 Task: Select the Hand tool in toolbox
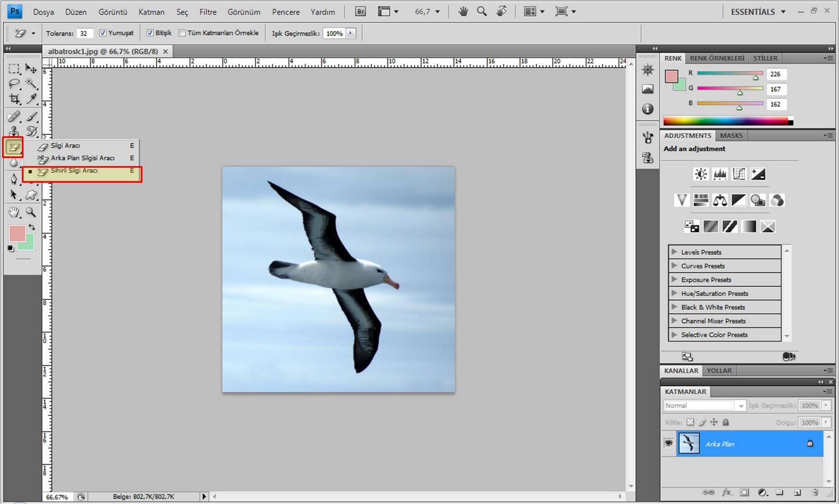coord(14,212)
